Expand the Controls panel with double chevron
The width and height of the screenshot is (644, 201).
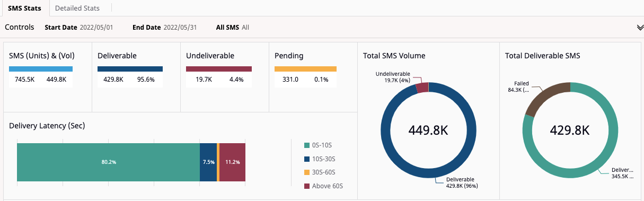pyautogui.click(x=640, y=28)
